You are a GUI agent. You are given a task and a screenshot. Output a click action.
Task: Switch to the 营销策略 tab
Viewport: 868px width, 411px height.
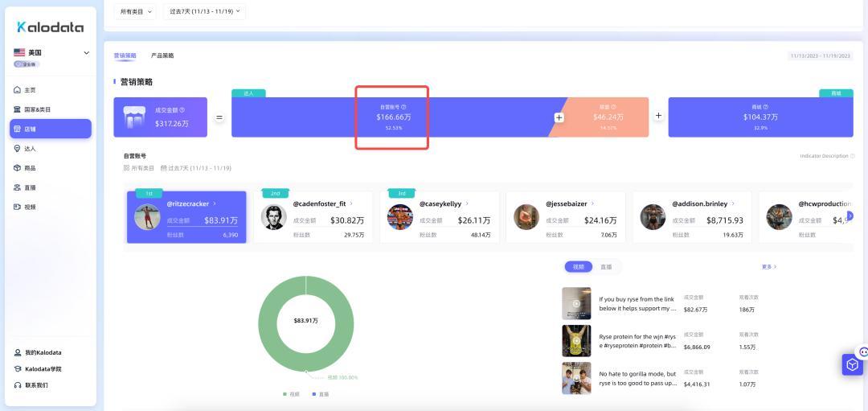pos(125,55)
